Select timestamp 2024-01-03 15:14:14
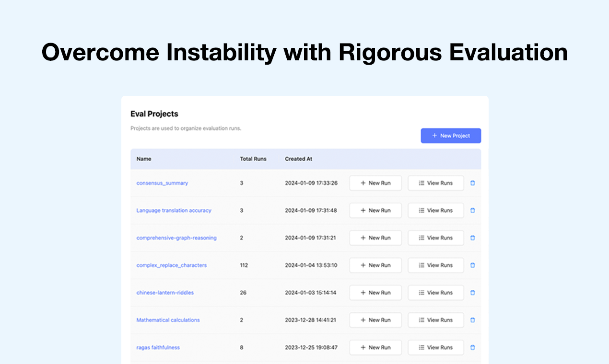 [x=310, y=293]
